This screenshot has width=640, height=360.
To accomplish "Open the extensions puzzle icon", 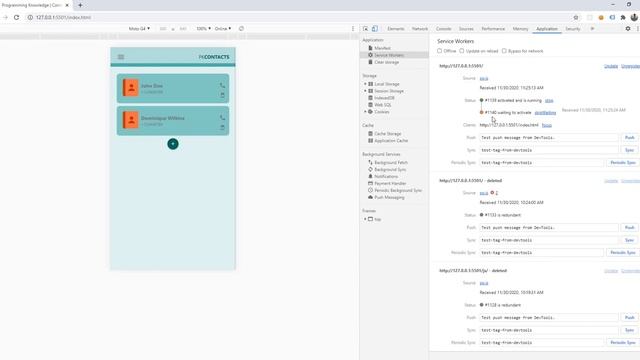I will 623,18.
